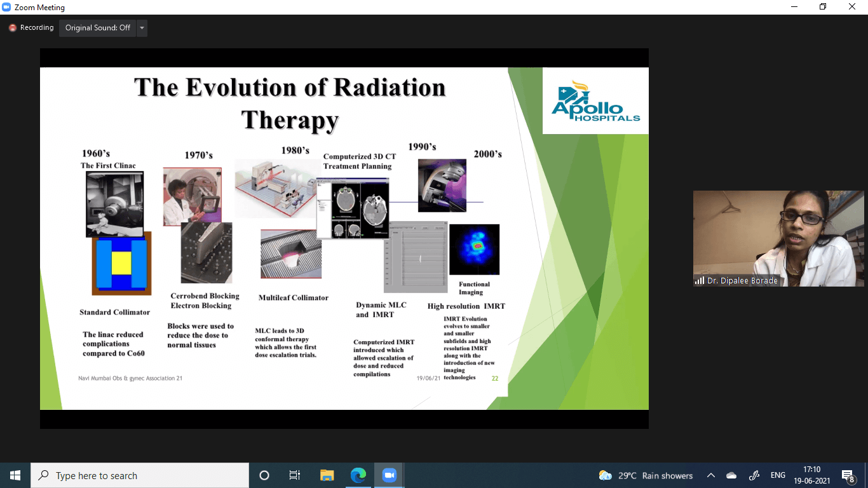Screen dimensions: 868x488
Task: Click signal strength icon beside Dr. Dipalee Borade
Action: click(x=700, y=280)
